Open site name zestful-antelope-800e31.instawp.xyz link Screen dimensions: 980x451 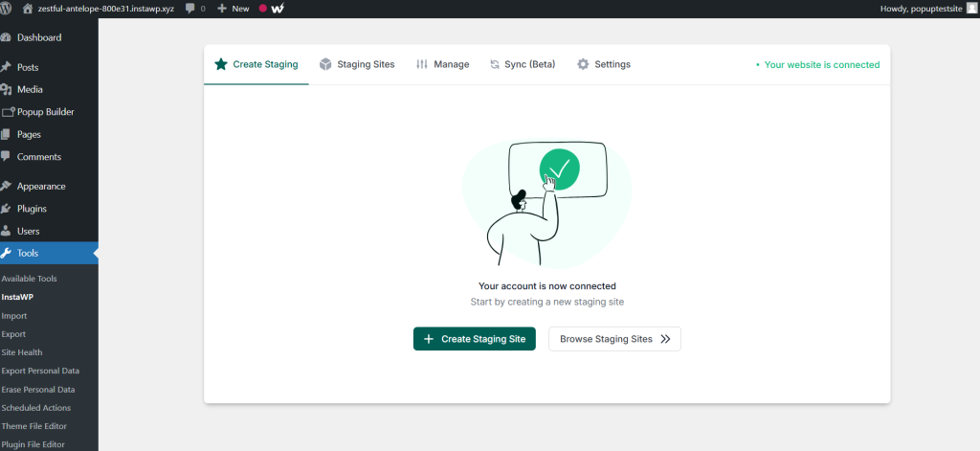coord(105,9)
